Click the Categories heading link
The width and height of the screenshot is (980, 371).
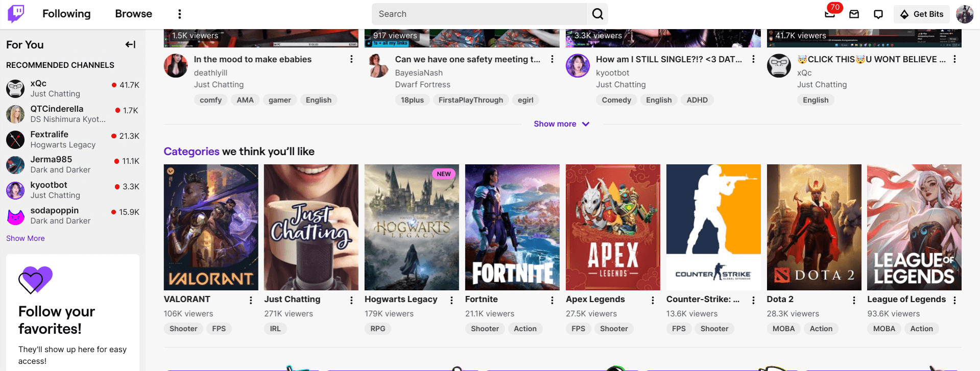[x=192, y=152]
